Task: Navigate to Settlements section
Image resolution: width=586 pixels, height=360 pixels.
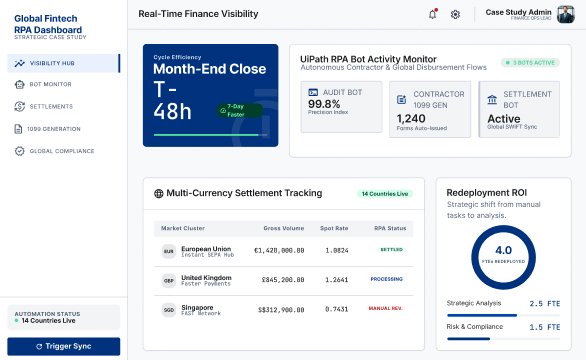Action: point(64,107)
